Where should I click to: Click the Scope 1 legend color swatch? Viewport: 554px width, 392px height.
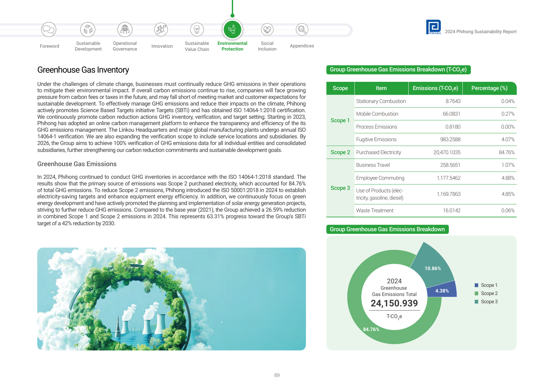coord(477,285)
